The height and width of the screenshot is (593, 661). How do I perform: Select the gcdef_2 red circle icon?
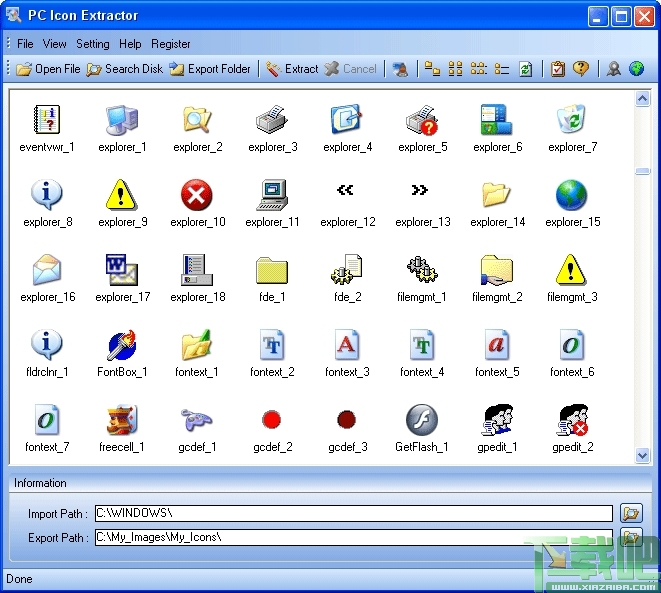coord(271,420)
